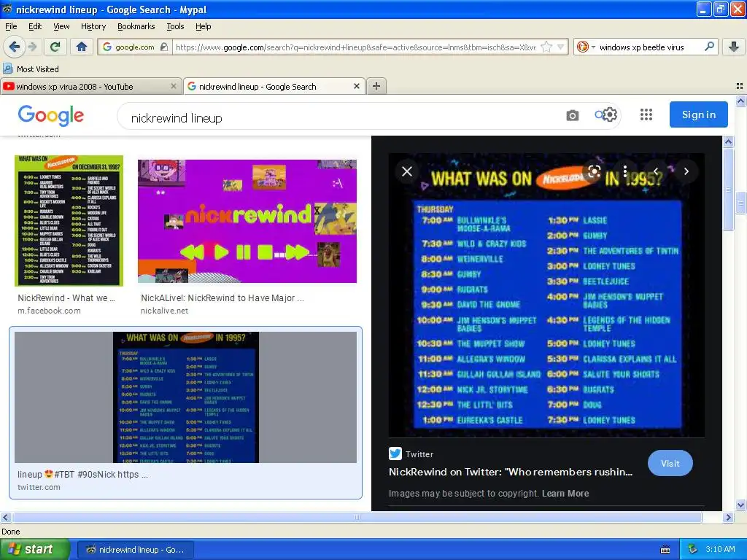
Task: Click the nickalive.net source text
Action: [x=164, y=311]
